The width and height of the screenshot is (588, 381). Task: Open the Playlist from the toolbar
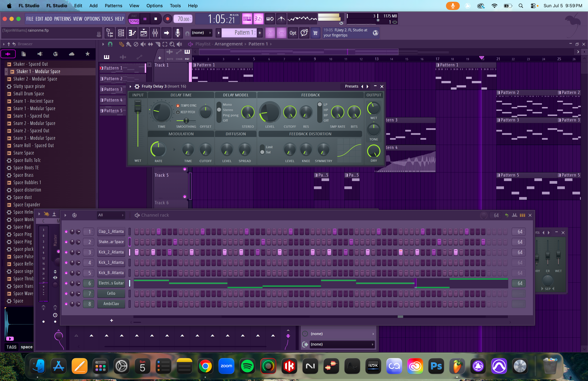144,33
